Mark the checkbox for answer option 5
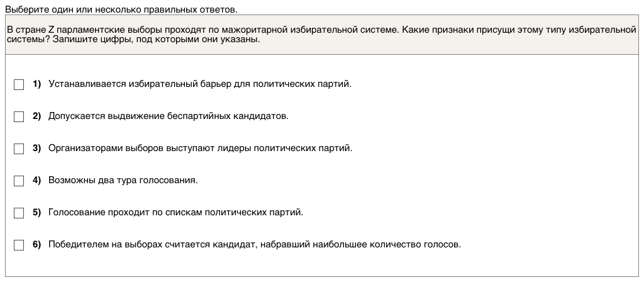The width and height of the screenshot is (644, 282). click(19, 213)
